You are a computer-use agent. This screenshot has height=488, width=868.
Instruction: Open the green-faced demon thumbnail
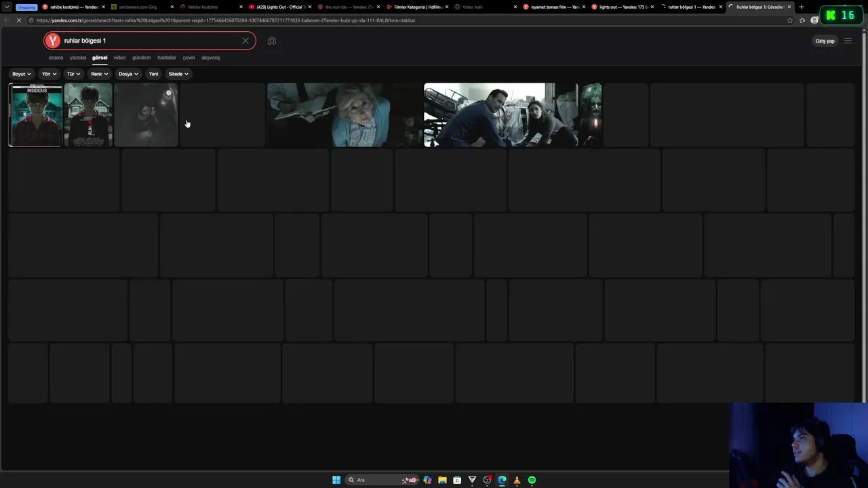click(591, 115)
